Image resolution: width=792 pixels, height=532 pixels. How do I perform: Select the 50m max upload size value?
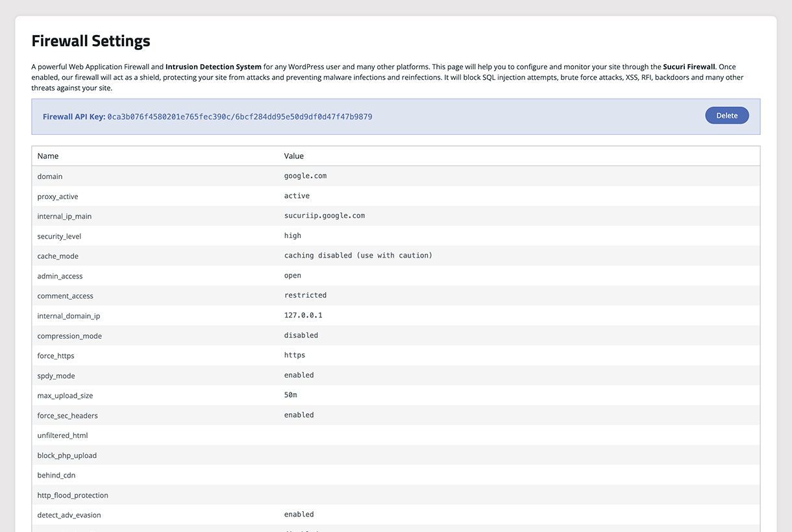291,395
